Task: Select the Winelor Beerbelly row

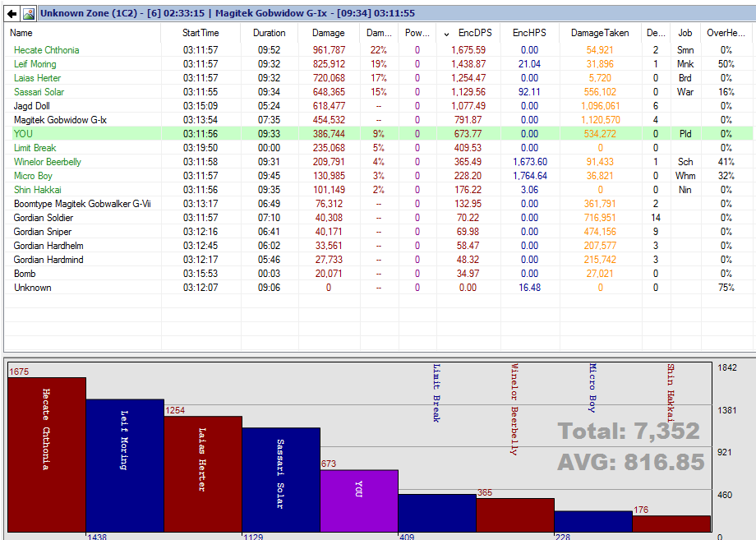Action: (379, 162)
